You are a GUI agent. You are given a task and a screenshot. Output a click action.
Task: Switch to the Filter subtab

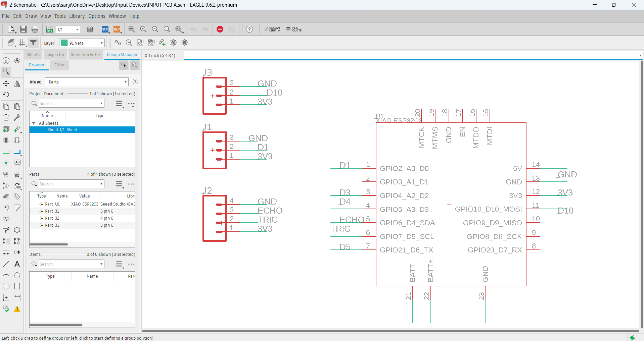click(59, 65)
